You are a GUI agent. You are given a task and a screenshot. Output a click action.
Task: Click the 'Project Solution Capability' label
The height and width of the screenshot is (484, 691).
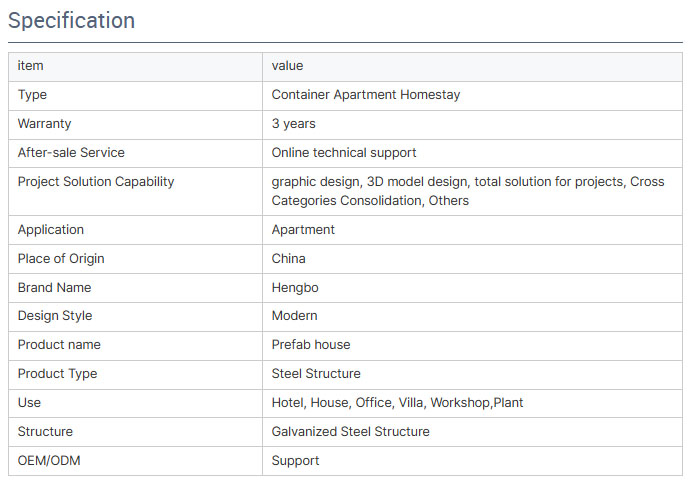pyautogui.click(x=96, y=182)
